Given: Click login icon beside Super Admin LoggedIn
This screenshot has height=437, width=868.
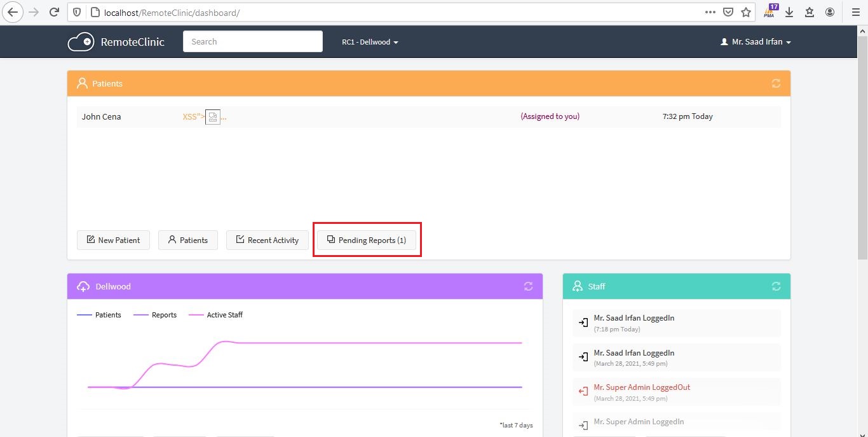Looking at the screenshot, I should (x=583, y=426).
